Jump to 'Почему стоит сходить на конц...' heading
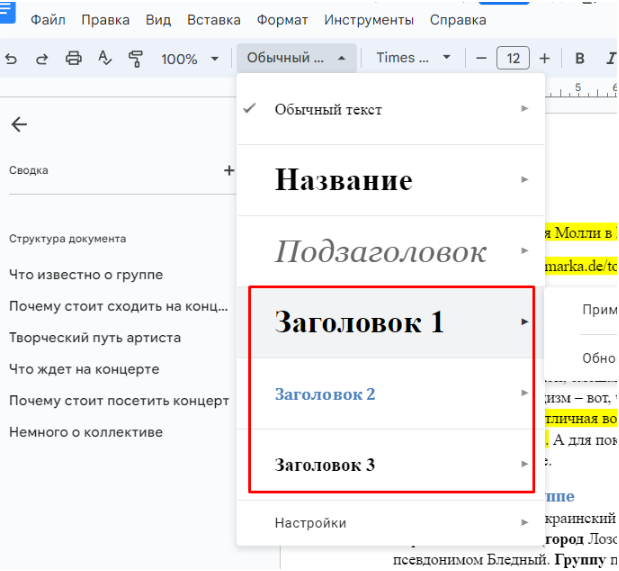619x571 pixels. 118,306
